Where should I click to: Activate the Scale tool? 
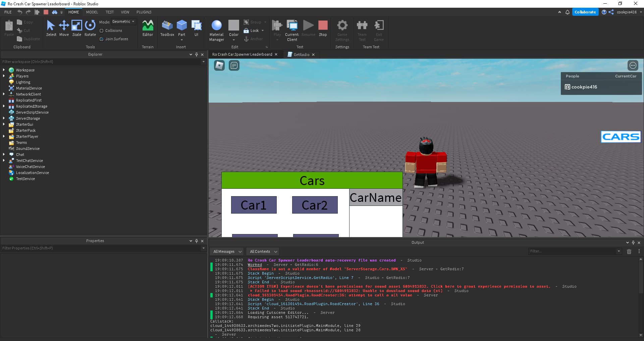[x=76, y=29]
